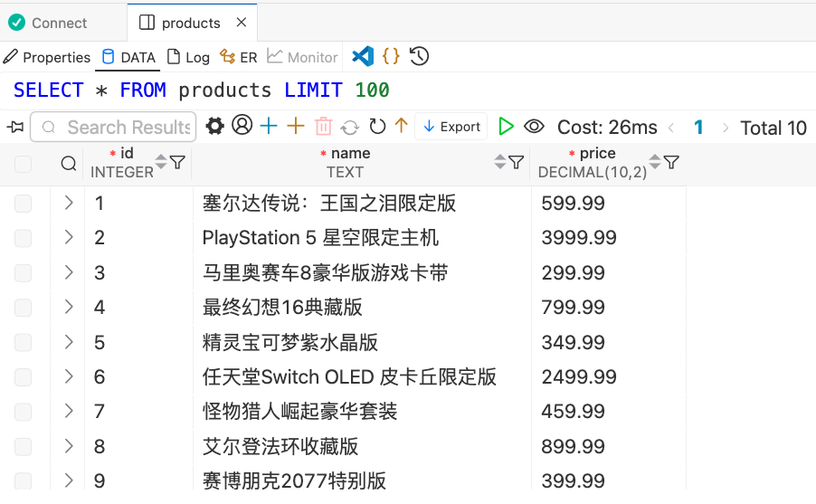The width and height of the screenshot is (816, 504).
Task: Check the checkbox for row 1
Action: coord(23,204)
